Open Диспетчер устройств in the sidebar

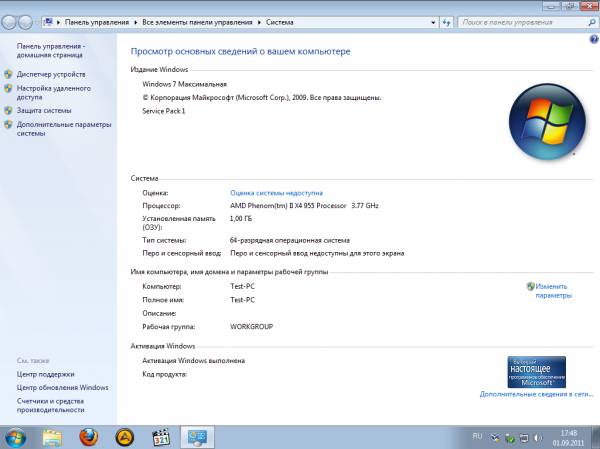[x=51, y=74]
